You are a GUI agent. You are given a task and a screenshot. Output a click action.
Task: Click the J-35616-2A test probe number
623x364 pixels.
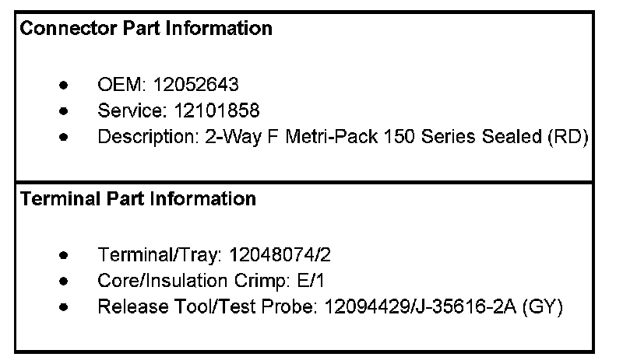click(x=466, y=307)
